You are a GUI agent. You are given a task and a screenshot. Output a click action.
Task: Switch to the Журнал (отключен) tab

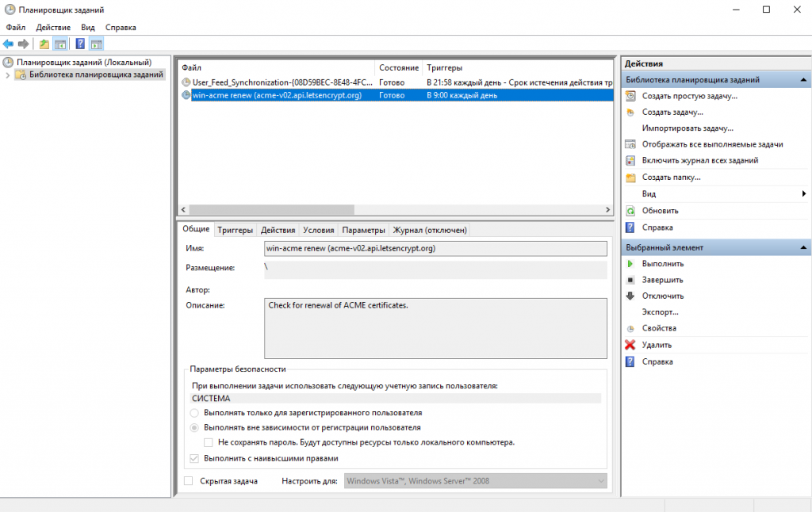point(430,230)
